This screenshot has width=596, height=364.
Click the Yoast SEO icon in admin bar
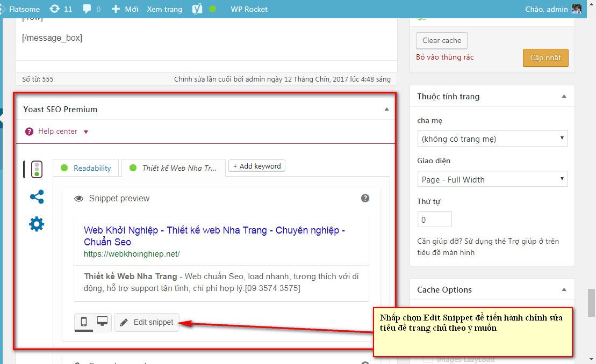pyautogui.click(x=197, y=9)
